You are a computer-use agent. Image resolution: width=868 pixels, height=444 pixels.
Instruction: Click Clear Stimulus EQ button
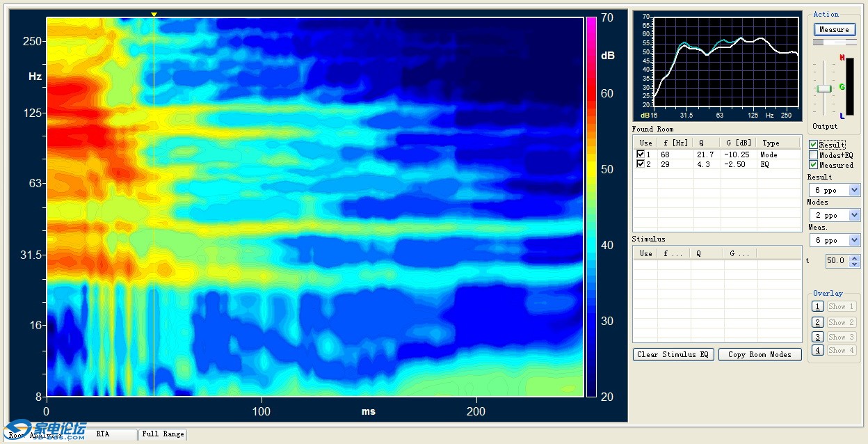673,354
